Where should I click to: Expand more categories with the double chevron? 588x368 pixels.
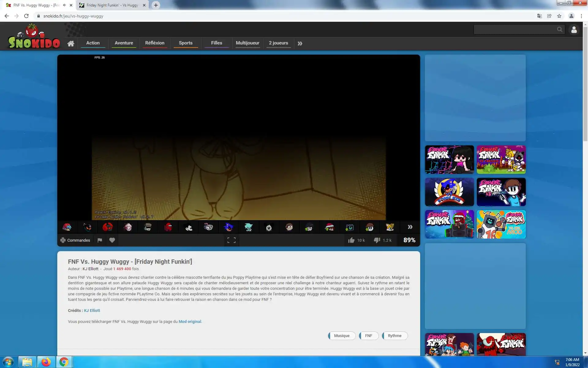[x=300, y=44]
